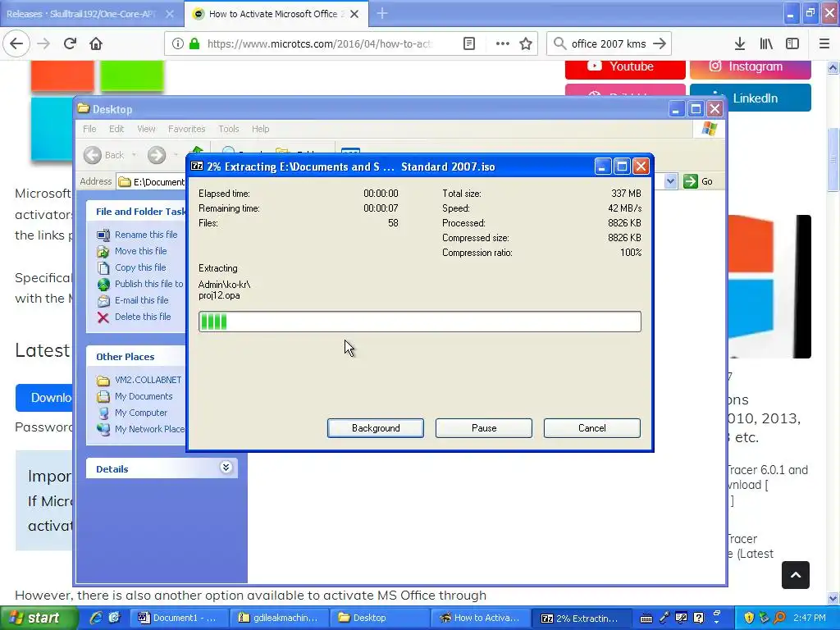The height and width of the screenshot is (630, 840).
Task: Expand the Details panel chevron
Action: pos(226,468)
